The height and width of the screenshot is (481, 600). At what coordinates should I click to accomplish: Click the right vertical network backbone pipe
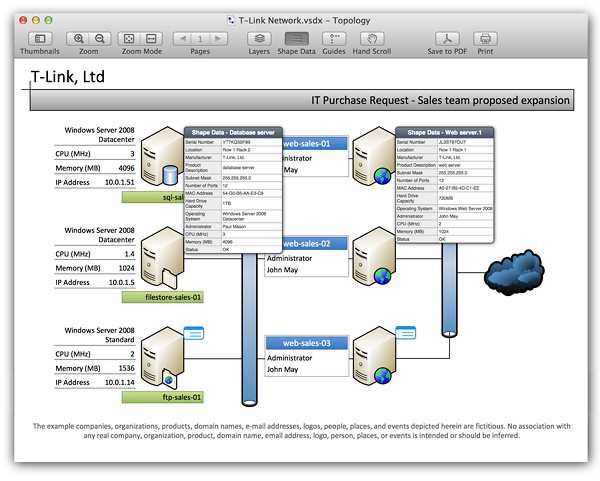[450, 290]
